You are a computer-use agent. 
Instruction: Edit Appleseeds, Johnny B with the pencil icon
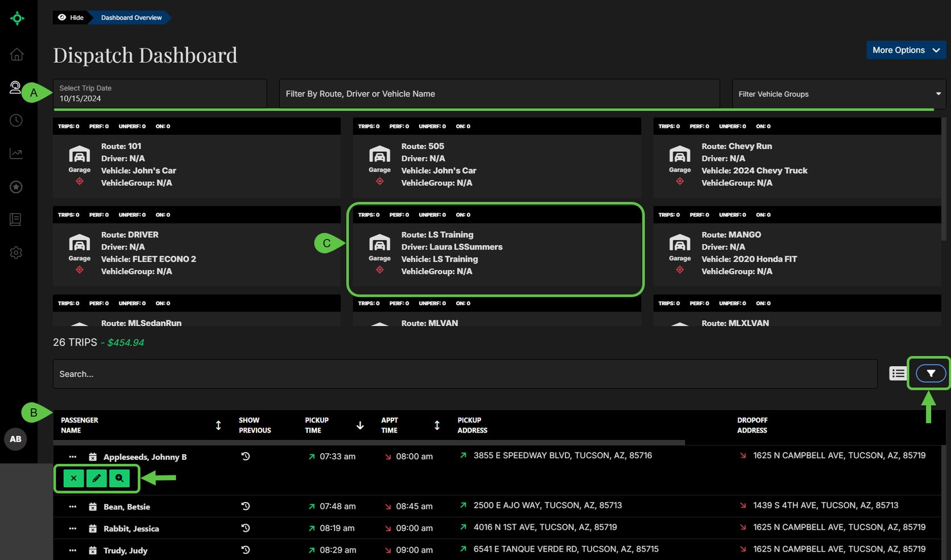(x=96, y=478)
